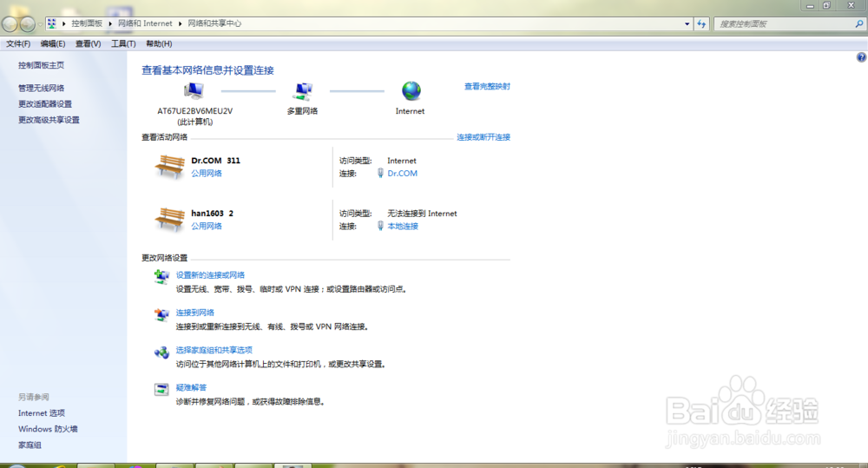Screen dimensions: 868x468
Task: Click the 连接到网络 icon
Action: [161, 314]
